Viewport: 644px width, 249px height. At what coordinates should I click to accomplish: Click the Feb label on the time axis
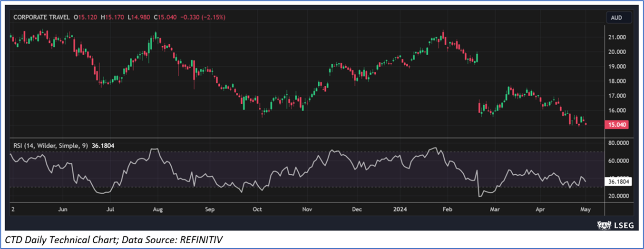tap(447, 209)
